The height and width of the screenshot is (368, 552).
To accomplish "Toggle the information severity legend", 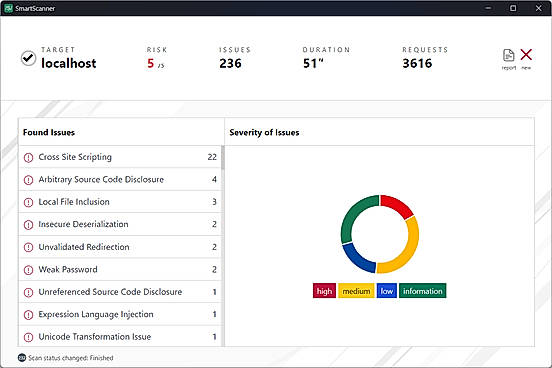I will click(422, 291).
